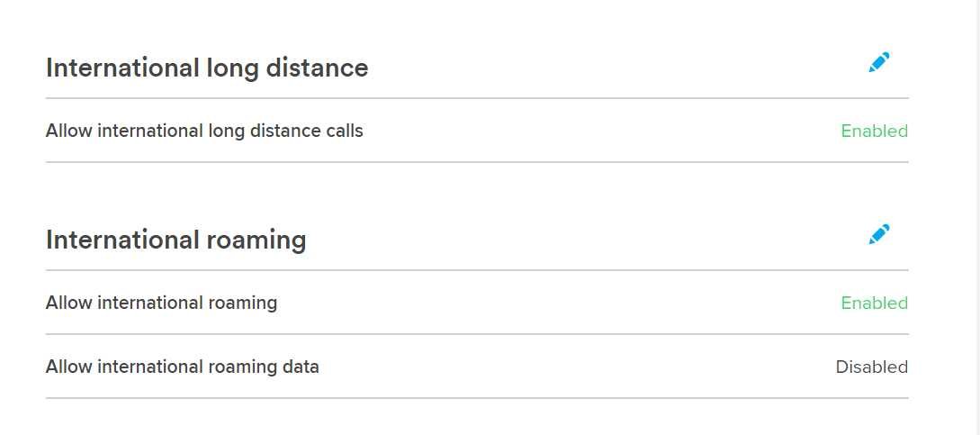Screen dimensions: 980x435
Task: Click the Allow international roaming data label
Action: (183, 367)
